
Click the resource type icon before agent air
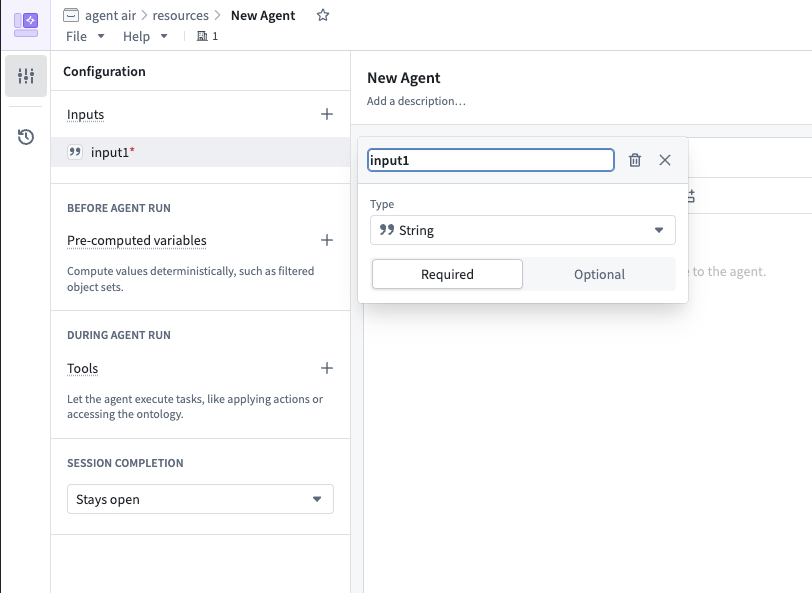click(x=71, y=16)
